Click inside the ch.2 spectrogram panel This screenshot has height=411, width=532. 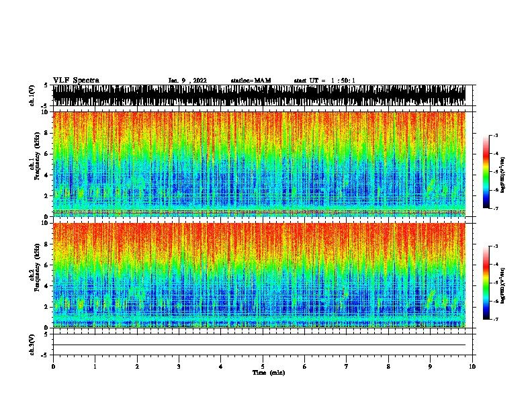tap(259, 275)
